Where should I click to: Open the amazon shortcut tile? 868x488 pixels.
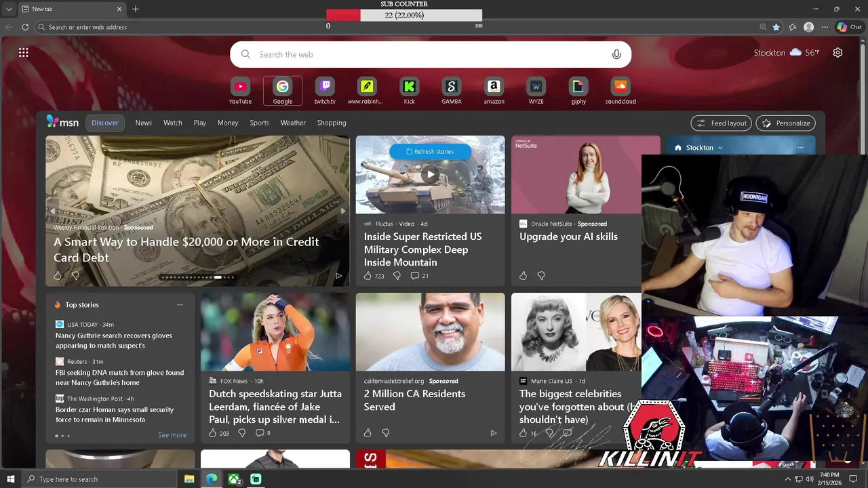pyautogui.click(x=494, y=91)
